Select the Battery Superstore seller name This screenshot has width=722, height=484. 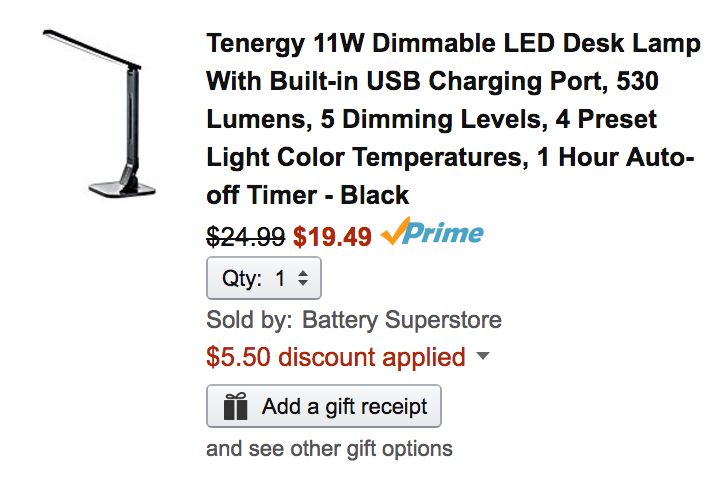[x=402, y=320]
